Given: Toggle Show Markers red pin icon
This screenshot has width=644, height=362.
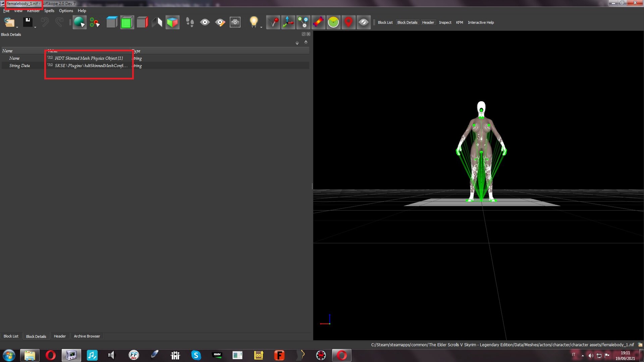Looking at the screenshot, I should pyautogui.click(x=273, y=22).
